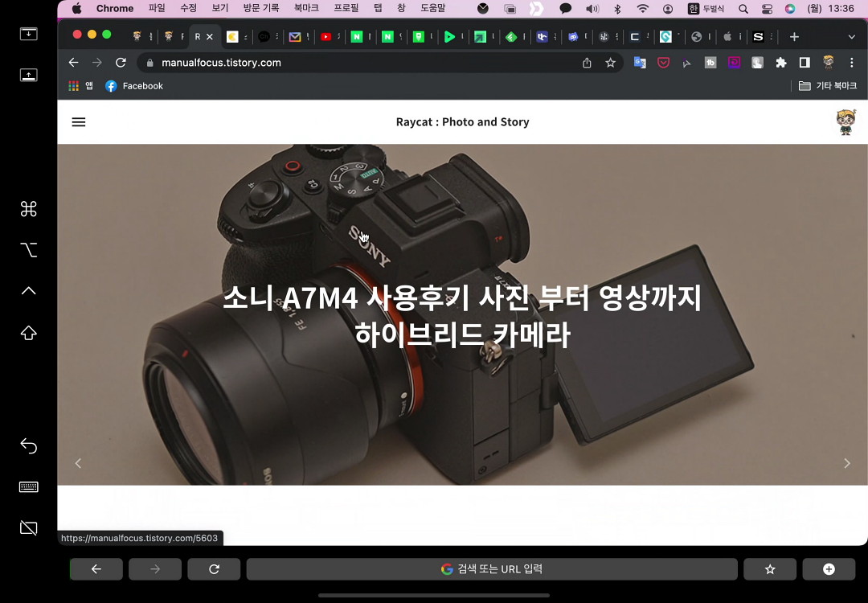
Task: Tap the Touch Bar new tab plus button
Action: click(829, 569)
